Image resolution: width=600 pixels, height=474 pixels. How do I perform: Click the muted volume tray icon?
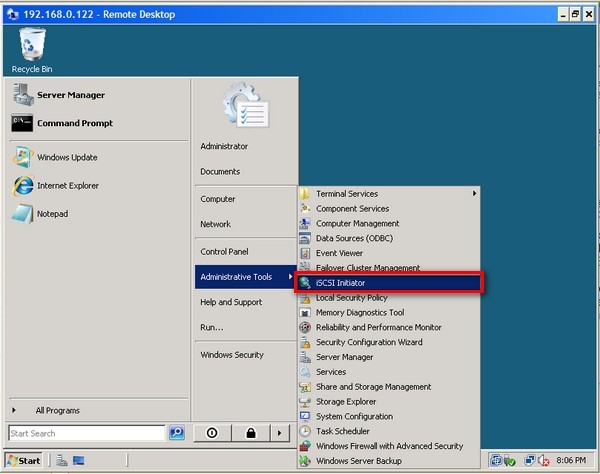[x=543, y=460]
